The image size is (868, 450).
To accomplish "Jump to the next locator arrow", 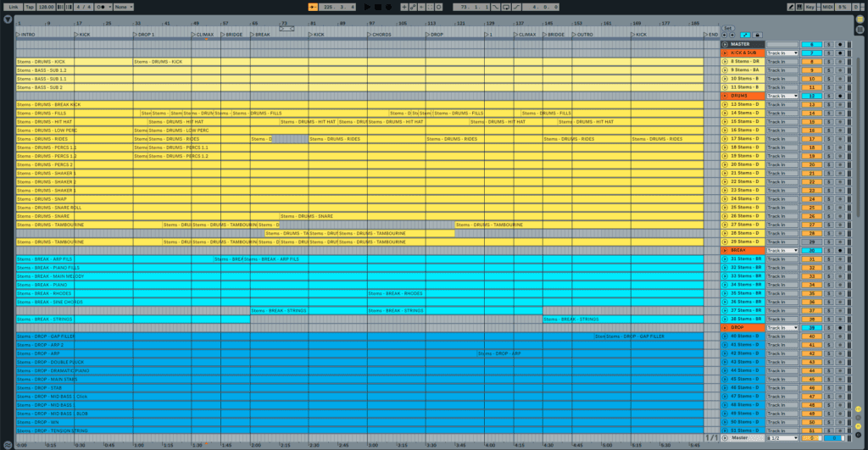I will [x=732, y=35].
